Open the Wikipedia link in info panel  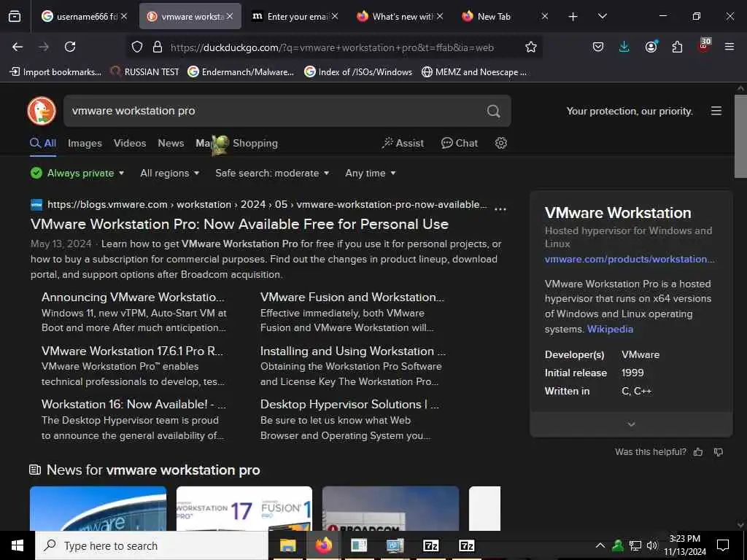[x=610, y=329]
